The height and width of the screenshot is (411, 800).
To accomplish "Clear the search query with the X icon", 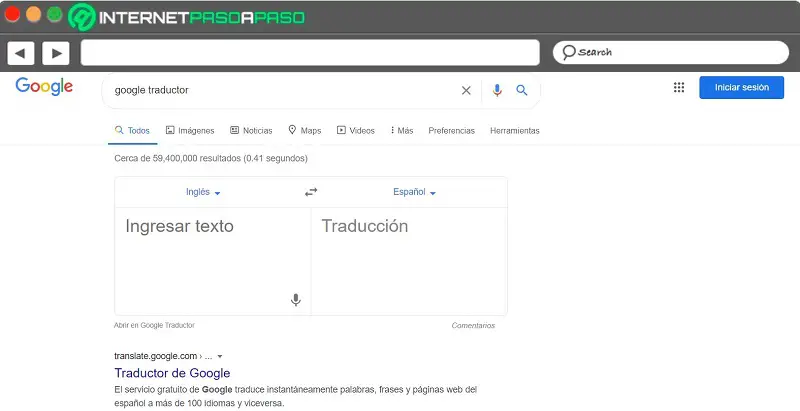I will (x=466, y=90).
